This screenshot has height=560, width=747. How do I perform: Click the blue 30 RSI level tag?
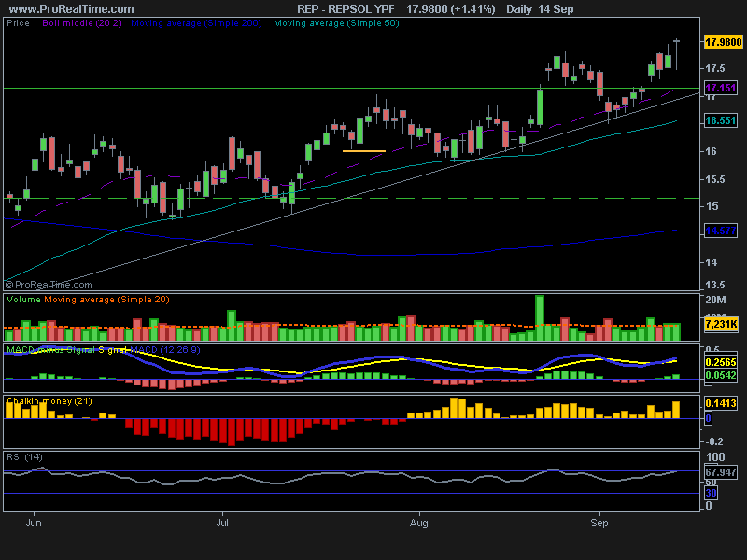tap(711, 493)
